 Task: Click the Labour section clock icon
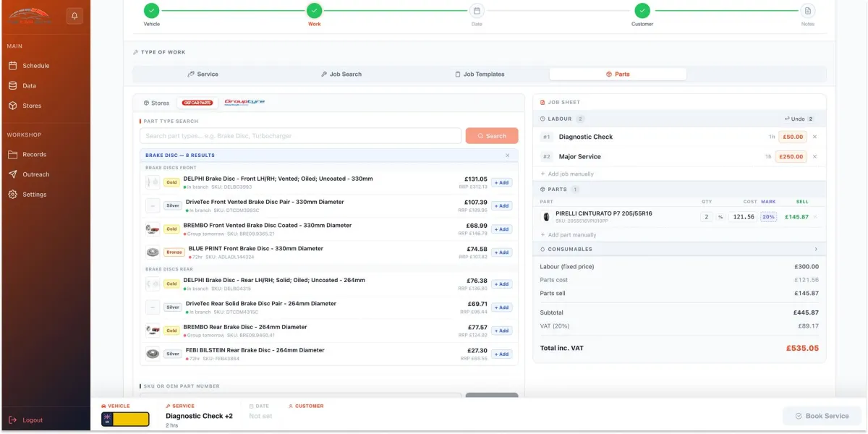click(543, 119)
